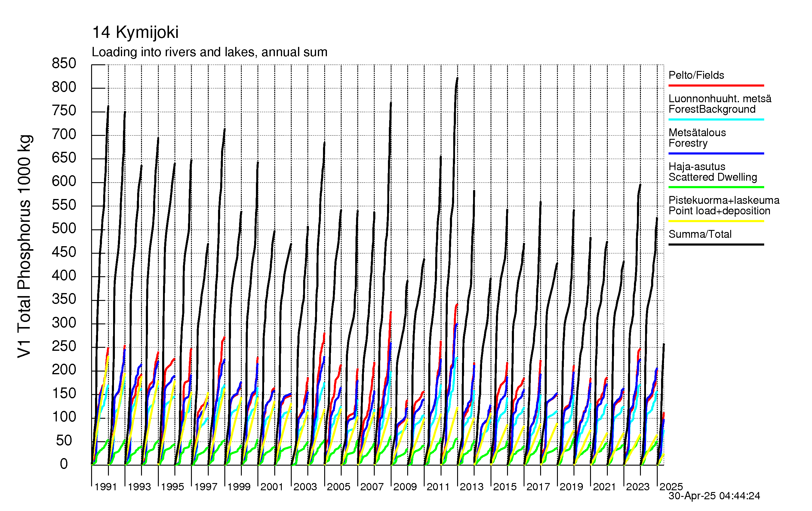
Task: Click the y-axis value 350
Action: tap(64, 299)
